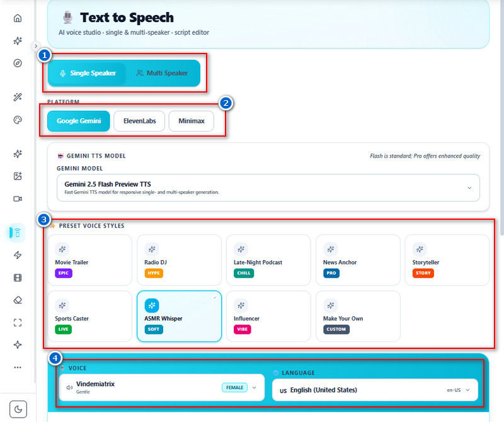Click the film strip sidebar icon
The image size is (504, 422).
18,278
